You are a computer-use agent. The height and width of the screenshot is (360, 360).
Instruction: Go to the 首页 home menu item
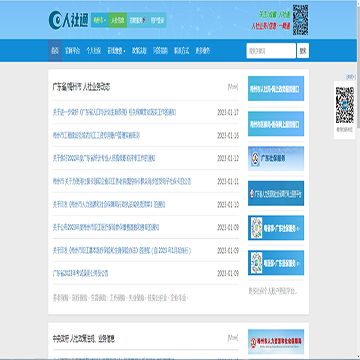click(x=55, y=51)
